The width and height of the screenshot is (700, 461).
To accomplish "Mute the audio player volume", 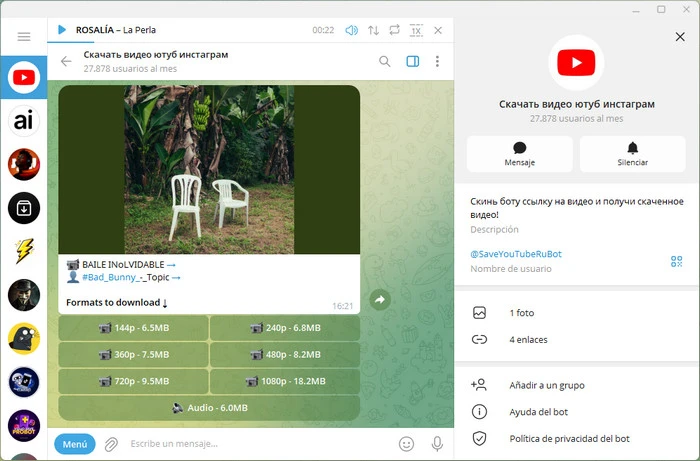I will (x=351, y=30).
